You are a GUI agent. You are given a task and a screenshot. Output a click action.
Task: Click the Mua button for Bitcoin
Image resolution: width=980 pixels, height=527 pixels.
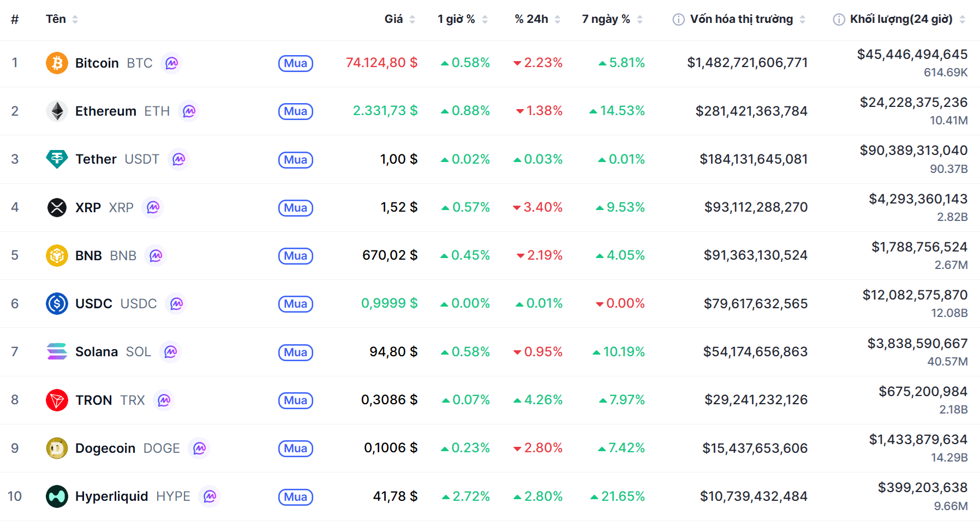click(x=296, y=63)
